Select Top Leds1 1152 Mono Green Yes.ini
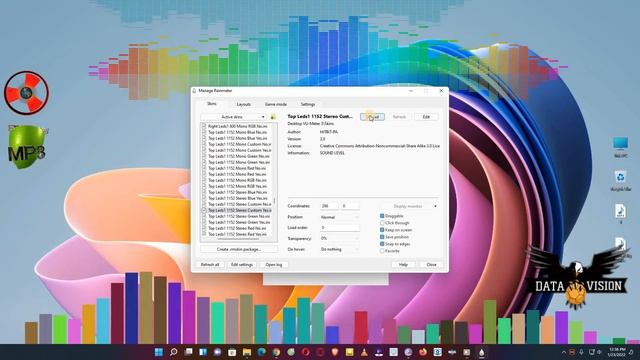Screen dimensions: 640x360 [x=239, y=162]
